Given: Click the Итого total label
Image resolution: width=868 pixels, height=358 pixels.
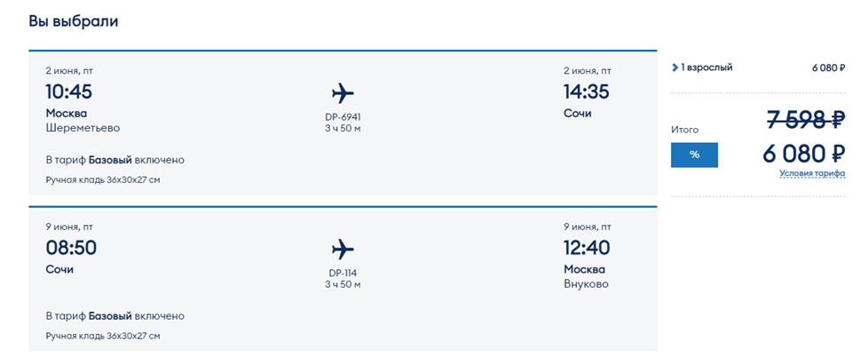Looking at the screenshot, I should (x=686, y=130).
